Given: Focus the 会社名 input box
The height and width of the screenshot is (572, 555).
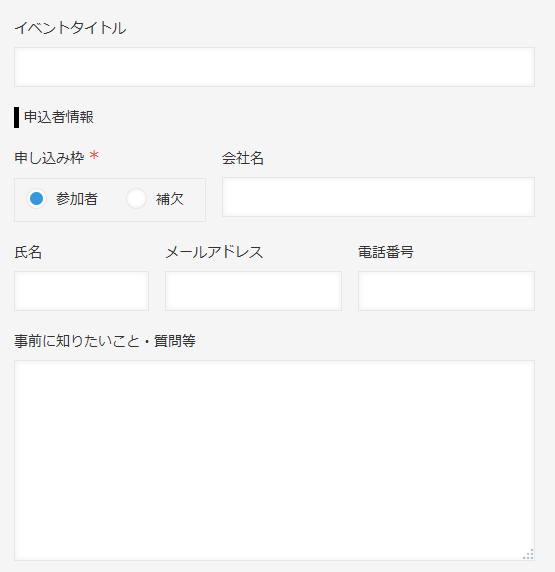Looking at the screenshot, I should click(x=378, y=197).
